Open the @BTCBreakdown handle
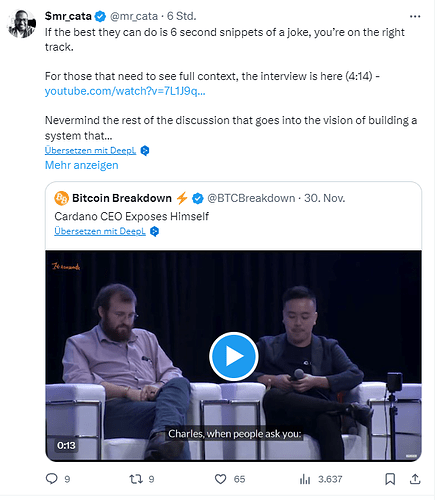The height and width of the screenshot is (500, 444). 251,198
